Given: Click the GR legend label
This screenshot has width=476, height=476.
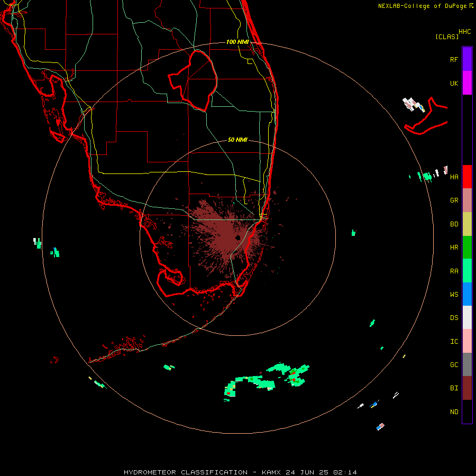Looking at the screenshot, I should pos(454,200).
